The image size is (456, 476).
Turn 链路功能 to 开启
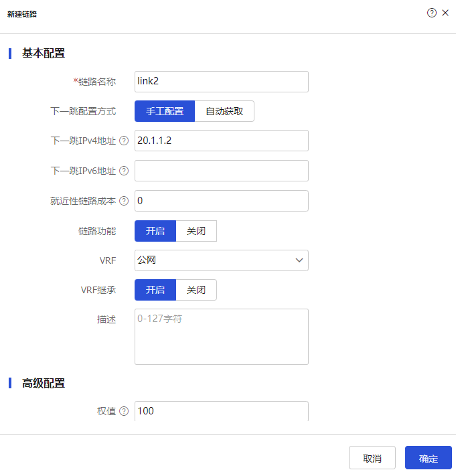[155, 231]
